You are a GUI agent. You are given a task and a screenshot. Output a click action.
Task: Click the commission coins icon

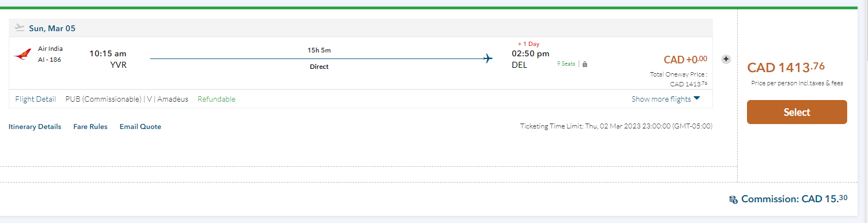pyautogui.click(x=733, y=199)
